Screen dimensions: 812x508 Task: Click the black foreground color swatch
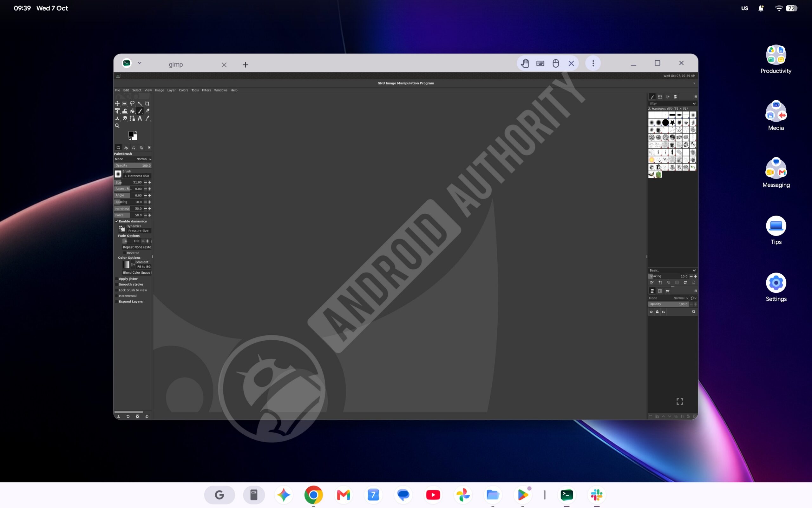click(x=131, y=134)
